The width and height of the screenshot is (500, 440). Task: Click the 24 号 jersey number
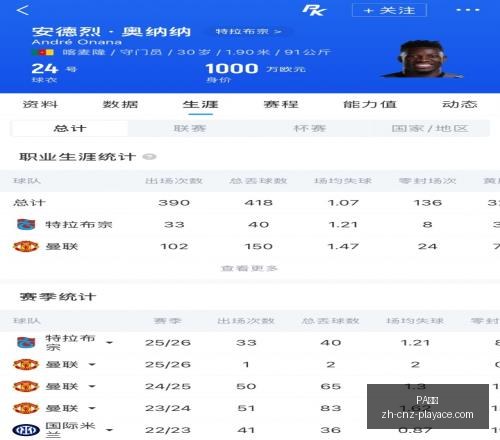click(x=54, y=69)
